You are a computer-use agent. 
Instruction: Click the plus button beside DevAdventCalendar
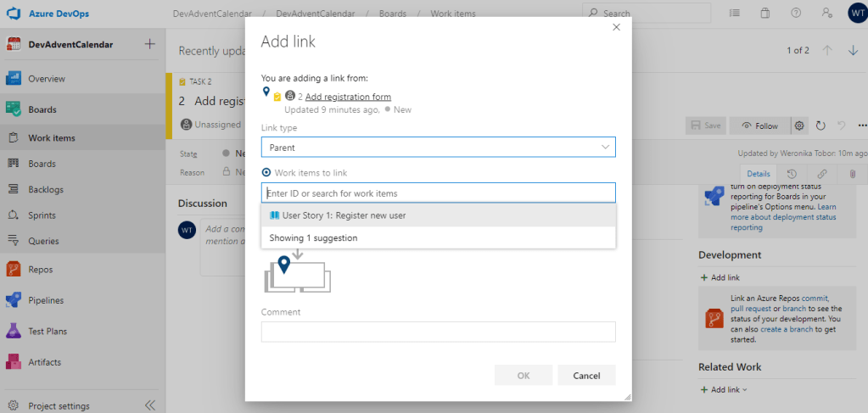(150, 44)
